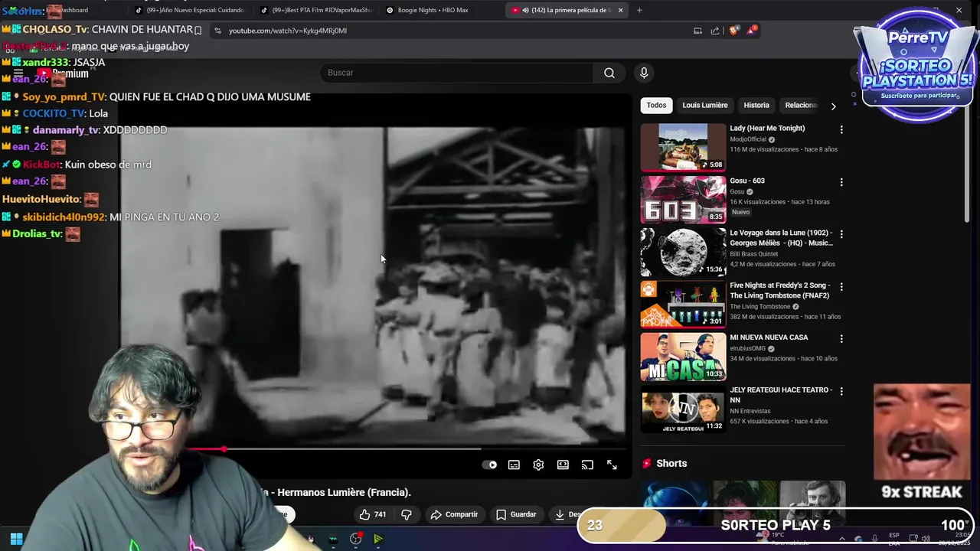Image resolution: width=980 pixels, height=551 pixels.
Task: Enter fullscreen mode in video player
Action: pyautogui.click(x=612, y=465)
